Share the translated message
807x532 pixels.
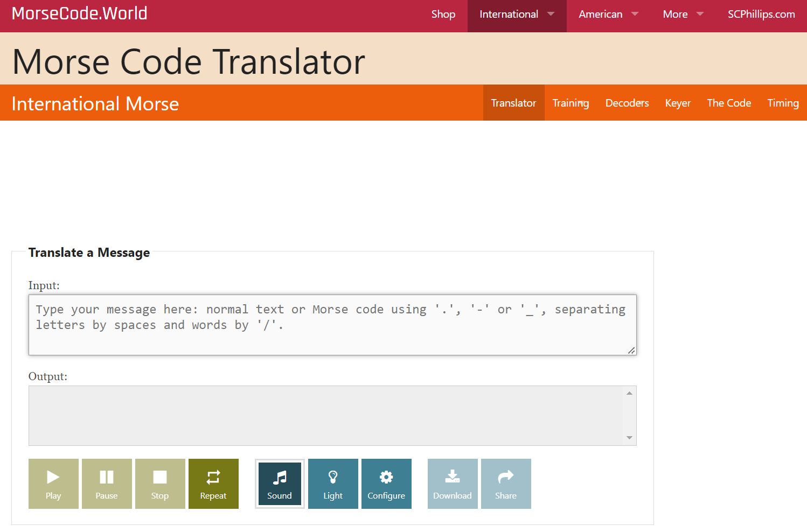point(506,484)
